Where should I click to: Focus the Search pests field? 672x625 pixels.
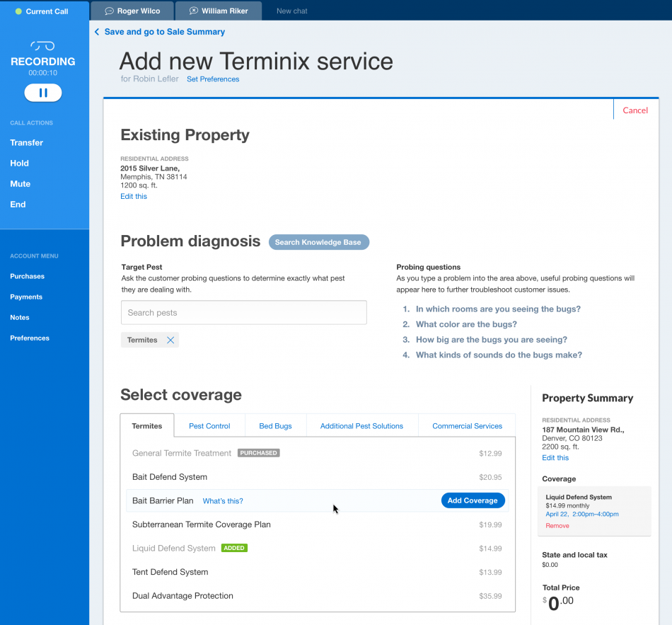244,312
